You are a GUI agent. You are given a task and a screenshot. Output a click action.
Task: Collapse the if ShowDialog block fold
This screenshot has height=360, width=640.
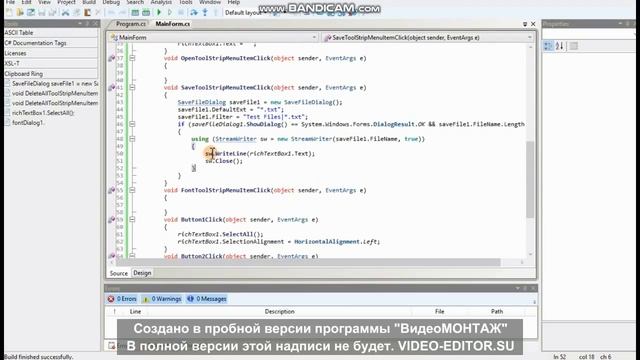pos(132,124)
